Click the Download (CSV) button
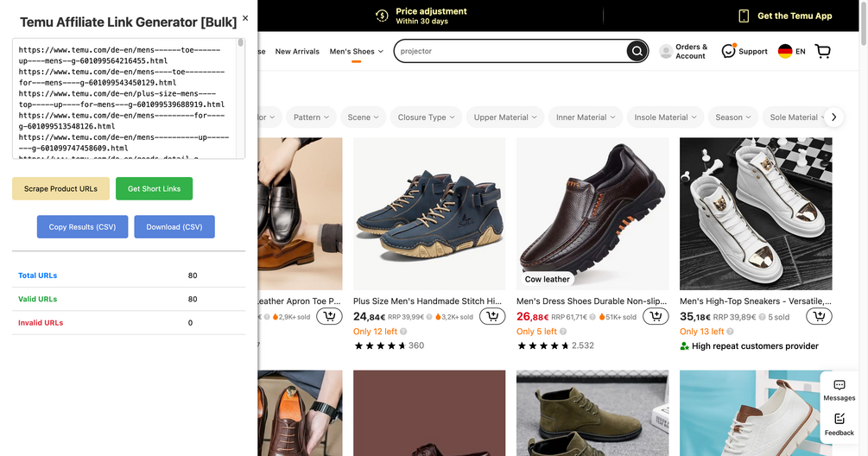This screenshot has width=868, height=456. click(x=174, y=227)
